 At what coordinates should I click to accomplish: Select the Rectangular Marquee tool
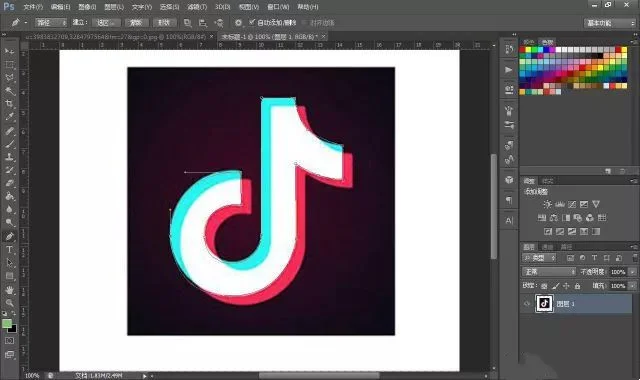pyautogui.click(x=9, y=64)
